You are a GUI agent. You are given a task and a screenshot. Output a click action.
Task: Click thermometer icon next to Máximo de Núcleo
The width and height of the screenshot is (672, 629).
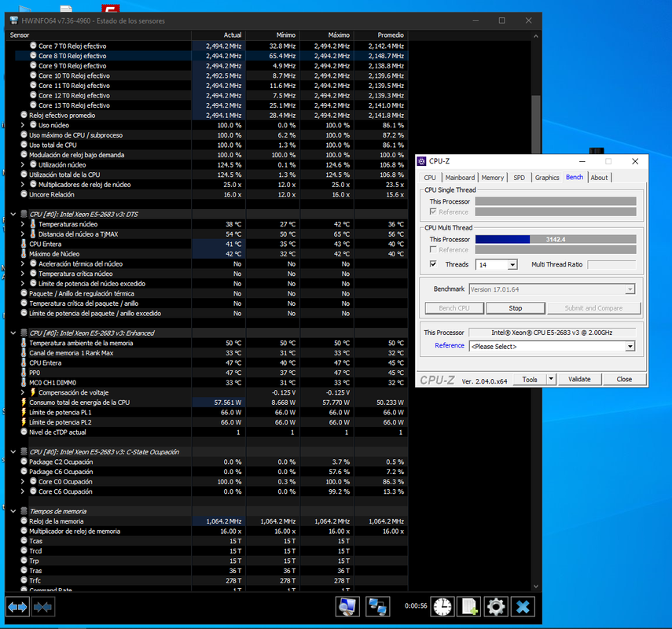tap(24, 254)
